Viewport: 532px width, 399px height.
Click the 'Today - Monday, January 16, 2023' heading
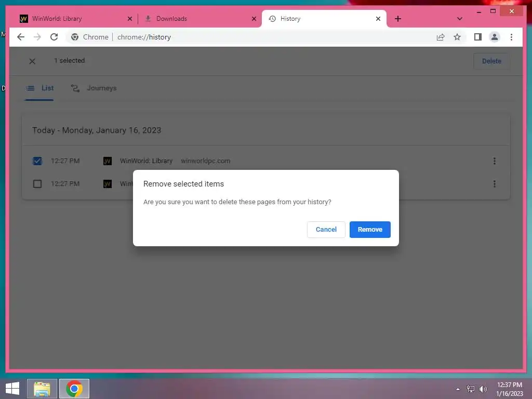[96, 130]
